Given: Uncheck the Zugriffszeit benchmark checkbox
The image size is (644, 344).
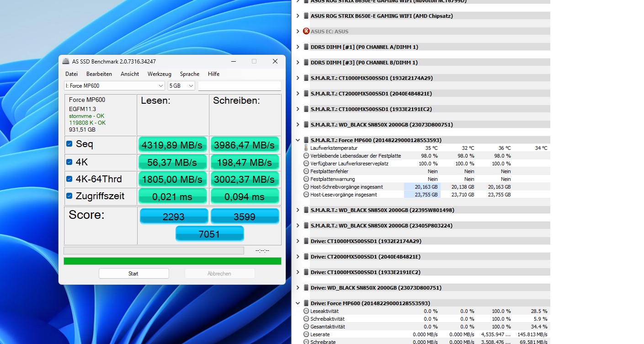Looking at the screenshot, I should point(69,196).
